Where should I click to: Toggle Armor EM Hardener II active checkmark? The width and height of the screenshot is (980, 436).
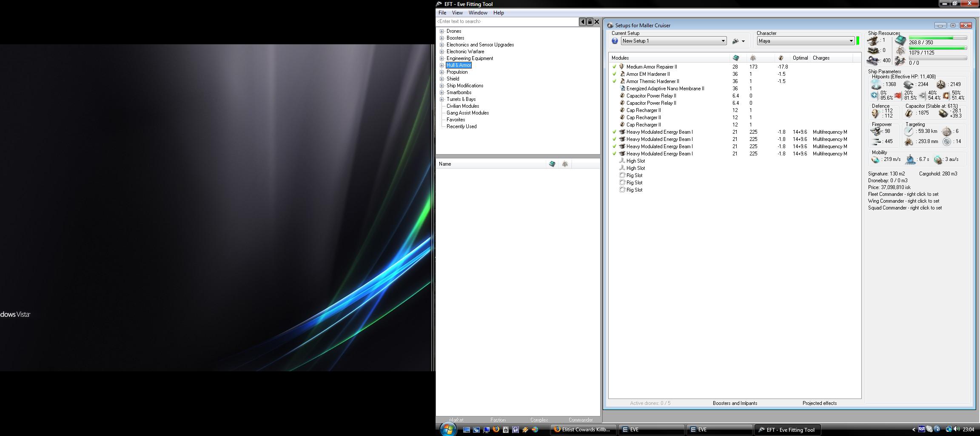point(614,74)
